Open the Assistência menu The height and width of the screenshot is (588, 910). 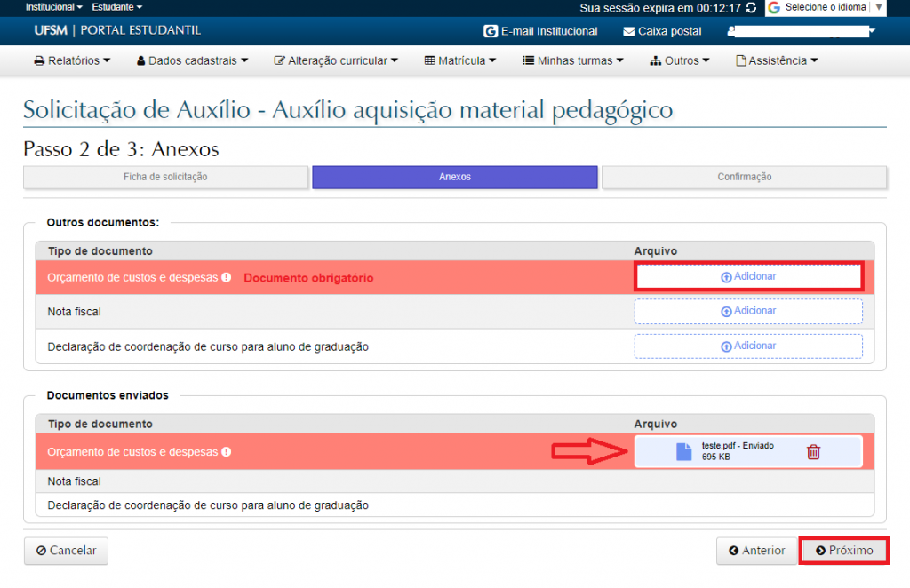pyautogui.click(x=777, y=61)
